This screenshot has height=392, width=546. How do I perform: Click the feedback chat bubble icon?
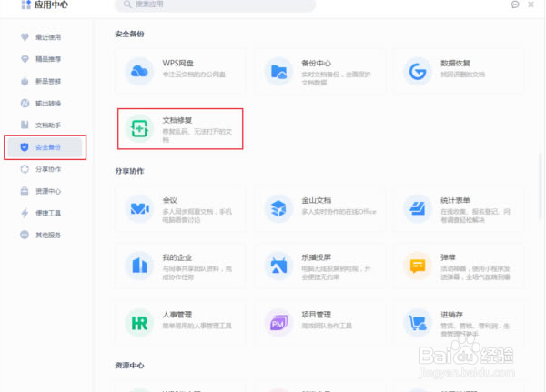(x=515, y=5)
